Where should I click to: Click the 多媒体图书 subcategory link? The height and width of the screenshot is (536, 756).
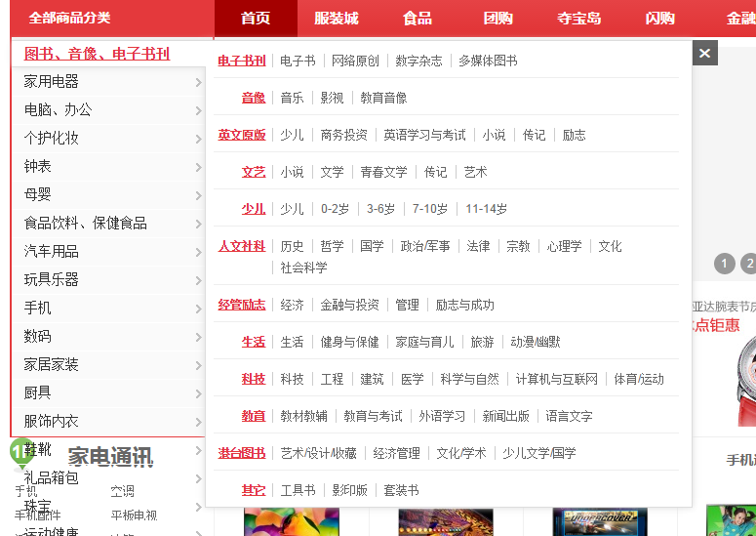(488, 61)
